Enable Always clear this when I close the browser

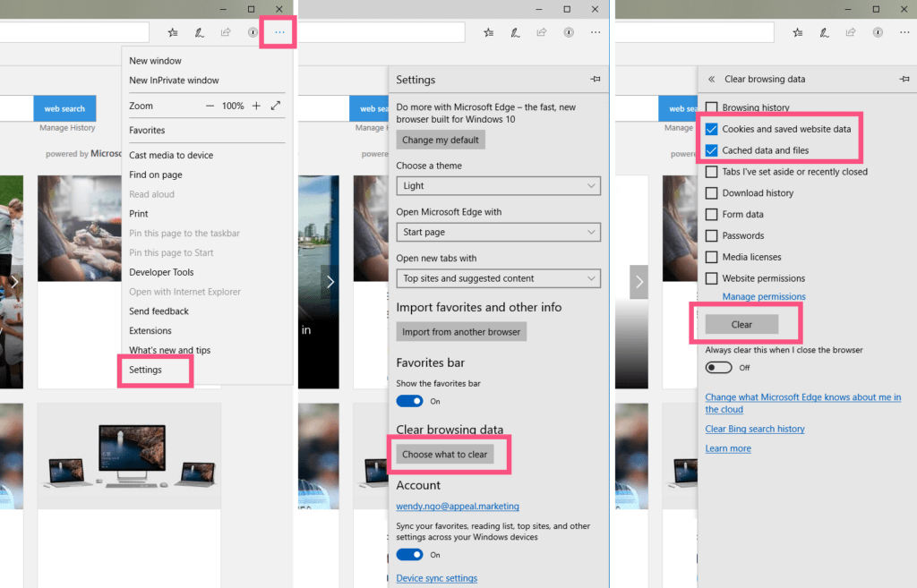[x=718, y=367]
